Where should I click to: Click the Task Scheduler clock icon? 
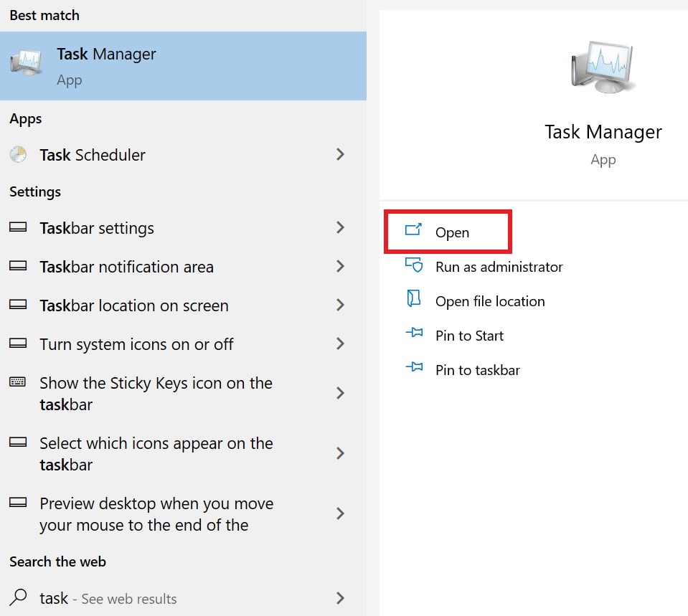18,154
